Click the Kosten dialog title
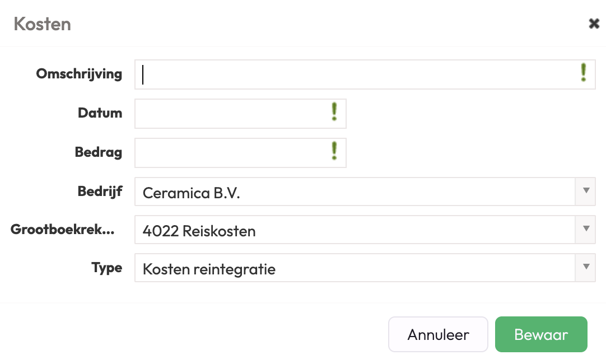 [42, 24]
